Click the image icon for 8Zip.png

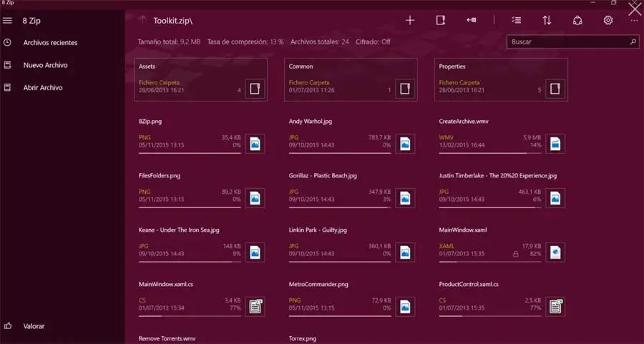(255, 144)
